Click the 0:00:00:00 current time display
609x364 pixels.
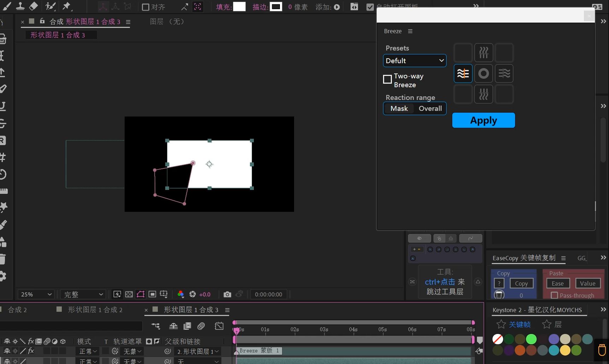pos(268,294)
